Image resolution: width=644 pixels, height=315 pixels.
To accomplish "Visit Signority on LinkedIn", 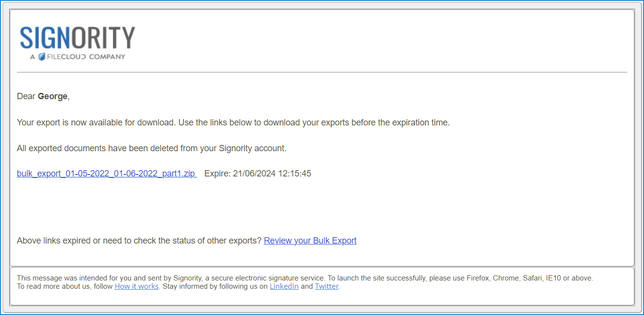I will pyautogui.click(x=284, y=286).
